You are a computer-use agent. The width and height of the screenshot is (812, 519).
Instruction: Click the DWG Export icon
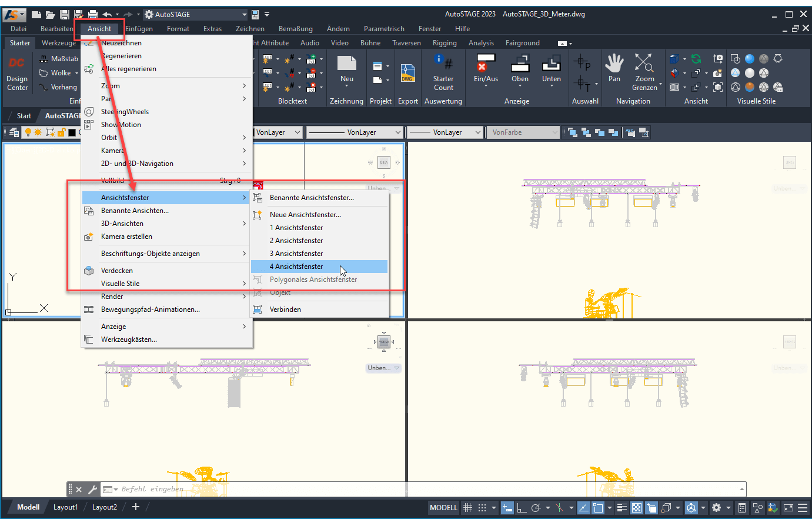click(407, 73)
